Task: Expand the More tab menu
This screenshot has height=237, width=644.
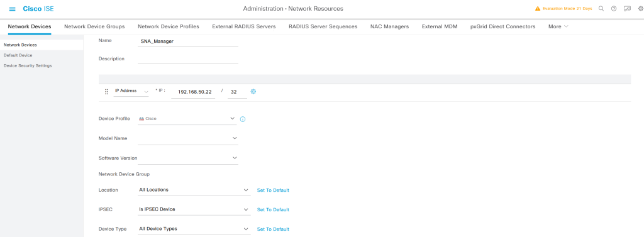Action: (558, 26)
